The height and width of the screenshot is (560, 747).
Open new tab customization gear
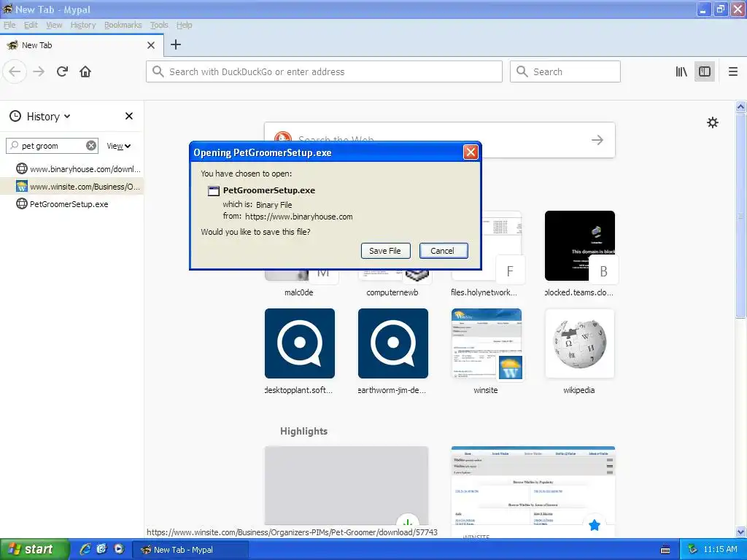click(712, 122)
